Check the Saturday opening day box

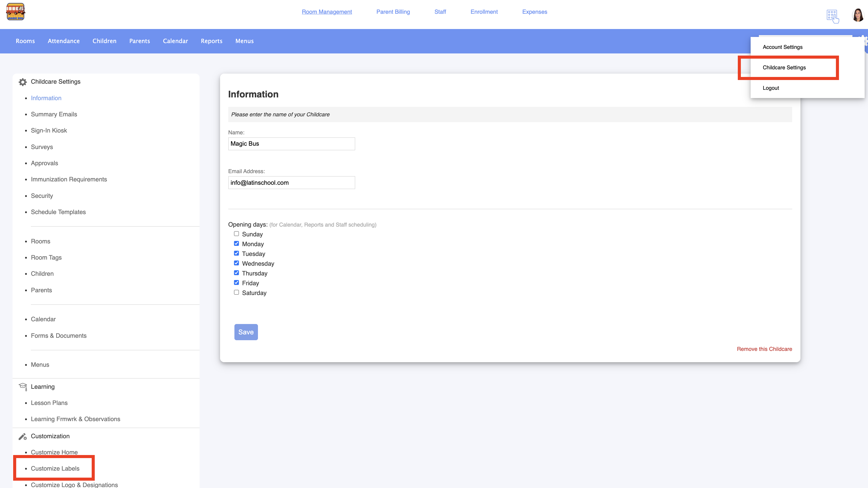point(237,292)
